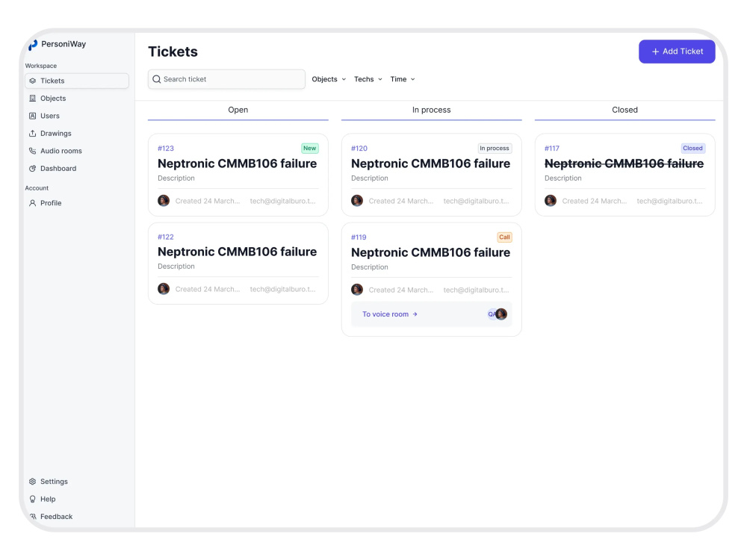Screen dimensions: 747x560
Task: Click the chevron next to Objects filter
Action: (344, 80)
